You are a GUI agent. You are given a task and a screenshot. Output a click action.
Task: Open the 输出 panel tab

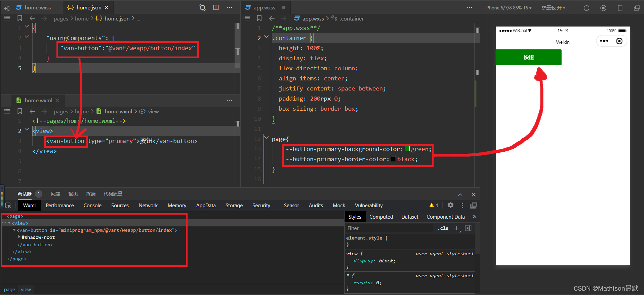[x=73, y=194]
